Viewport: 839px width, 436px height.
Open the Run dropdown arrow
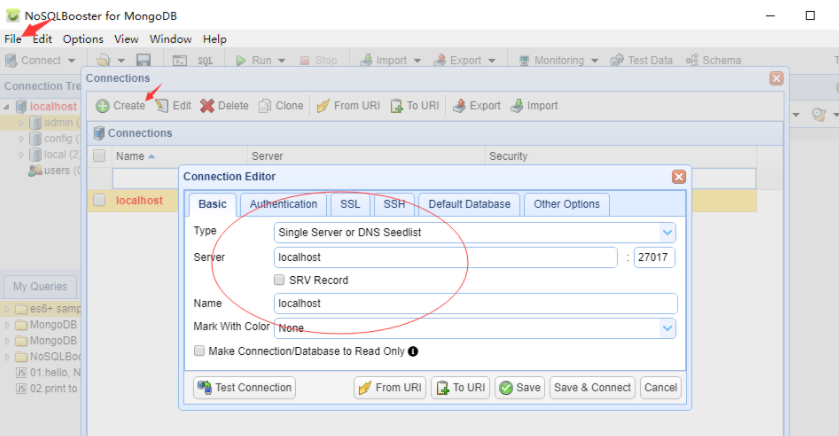(x=282, y=60)
